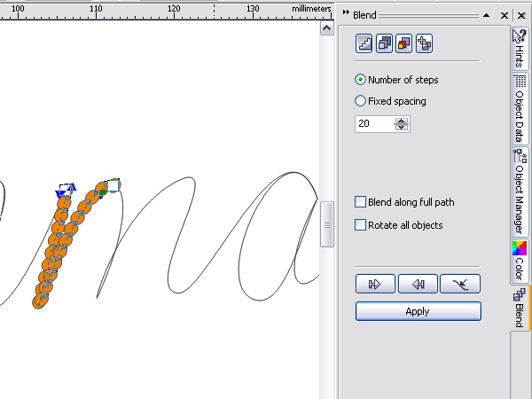Roll up the Blend docker arrow
This screenshot has height=399, width=532.
click(486, 15)
